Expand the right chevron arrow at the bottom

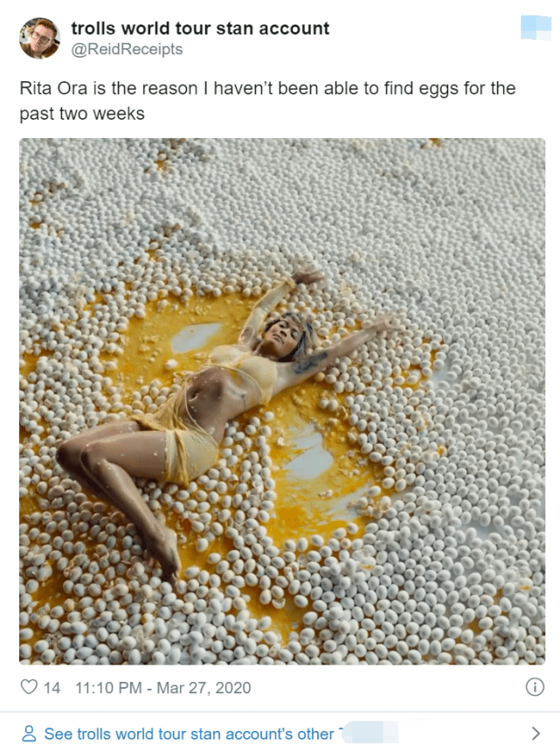coord(536,734)
